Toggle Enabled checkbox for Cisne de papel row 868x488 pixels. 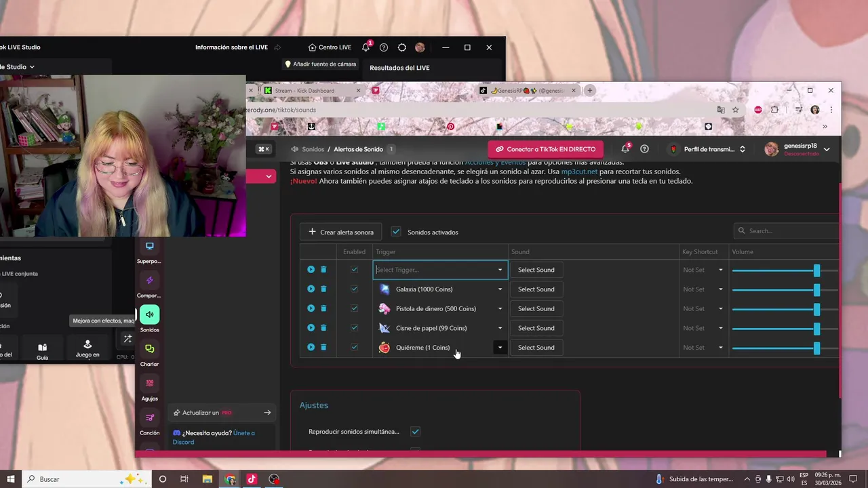(354, 328)
